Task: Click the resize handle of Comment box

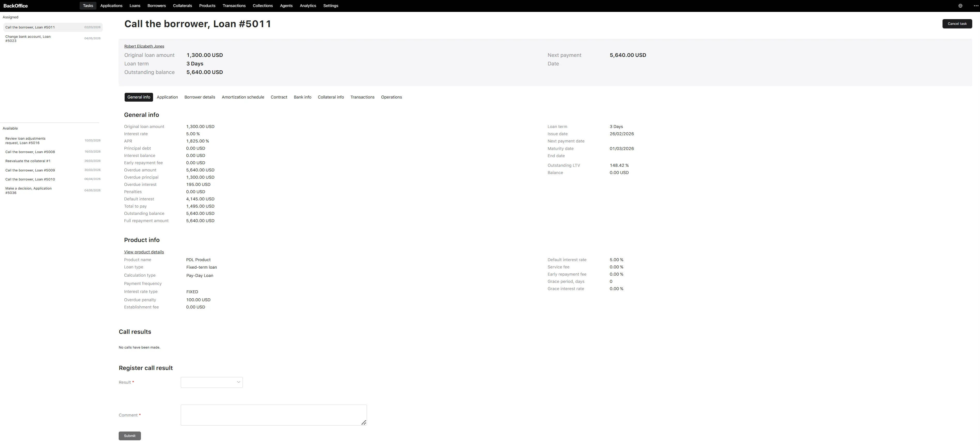Action: pyautogui.click(x=364, y=422)
